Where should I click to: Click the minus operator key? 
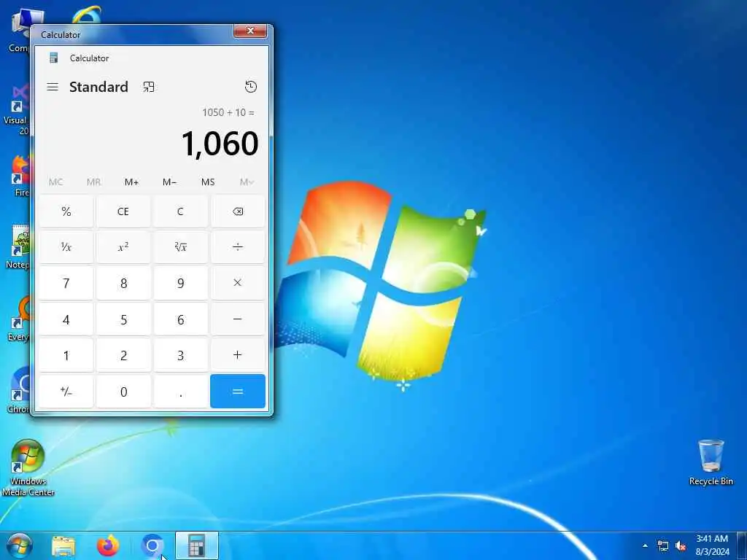click(238, 319)
